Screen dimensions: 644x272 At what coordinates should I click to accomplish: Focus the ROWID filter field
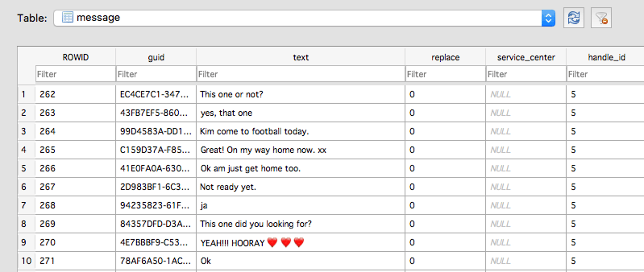point(75,74)
